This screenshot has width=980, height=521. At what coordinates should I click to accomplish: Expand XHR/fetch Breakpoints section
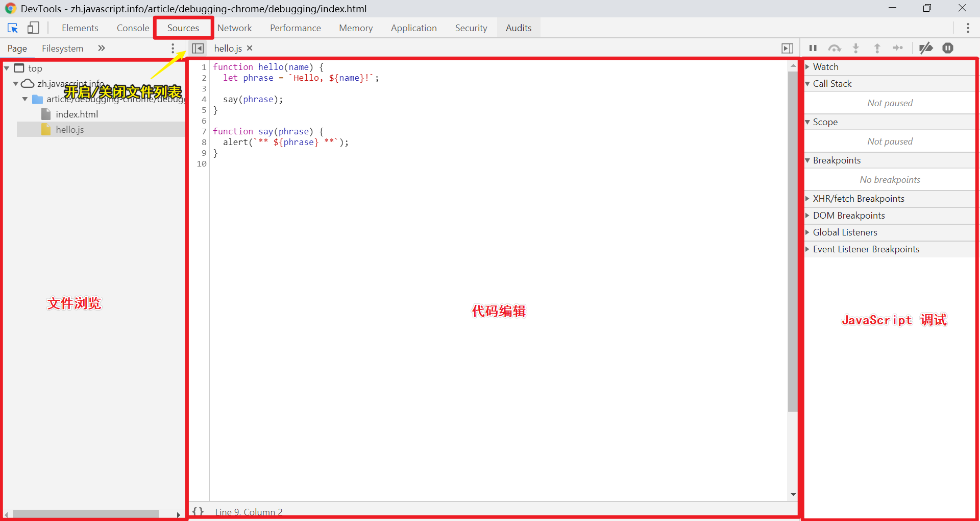pos(890,199)
